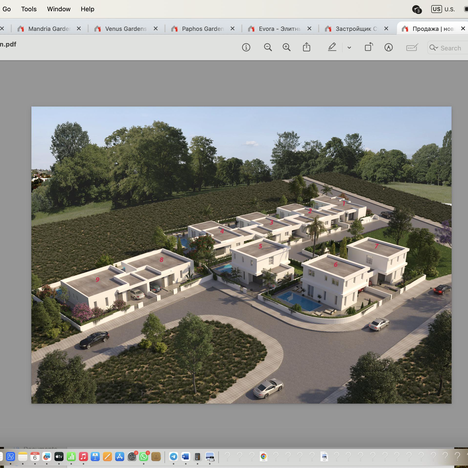Open the form filling toolbar button
Image resolution: width=468 pixels, height=468 pixels.
click(412, 48)
